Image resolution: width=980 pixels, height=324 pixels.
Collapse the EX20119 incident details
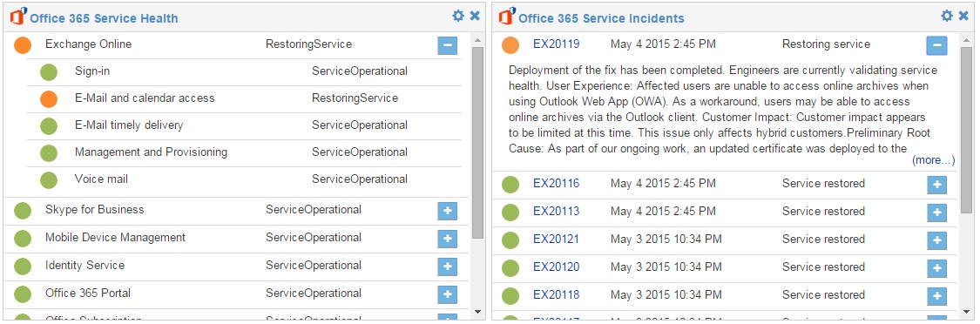pos(936,45)
